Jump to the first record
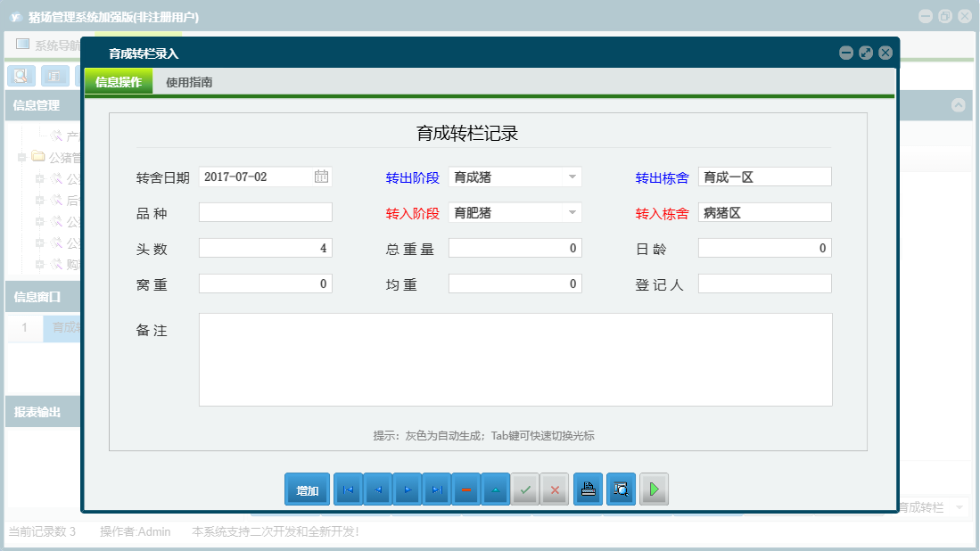The height and width of the screenshot is (551, 980). 348,489
